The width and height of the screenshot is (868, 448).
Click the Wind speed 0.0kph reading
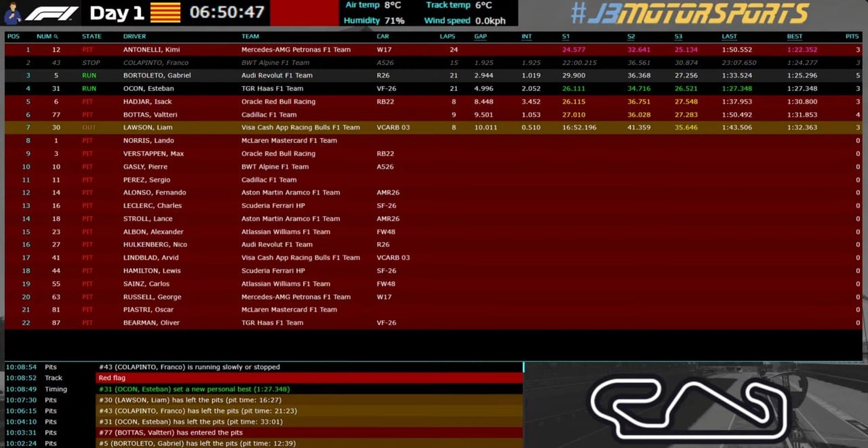click(465, 20)
